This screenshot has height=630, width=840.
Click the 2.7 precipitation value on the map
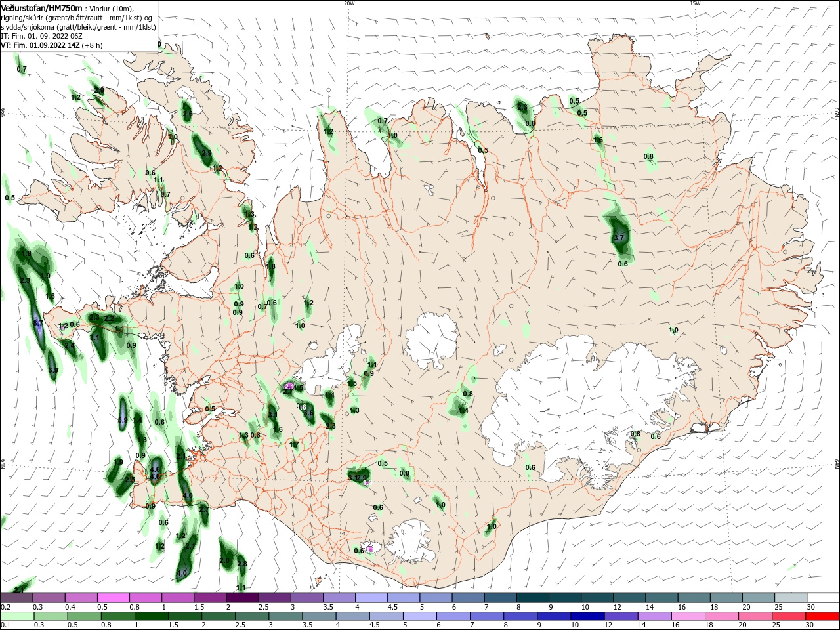(204, 509)
